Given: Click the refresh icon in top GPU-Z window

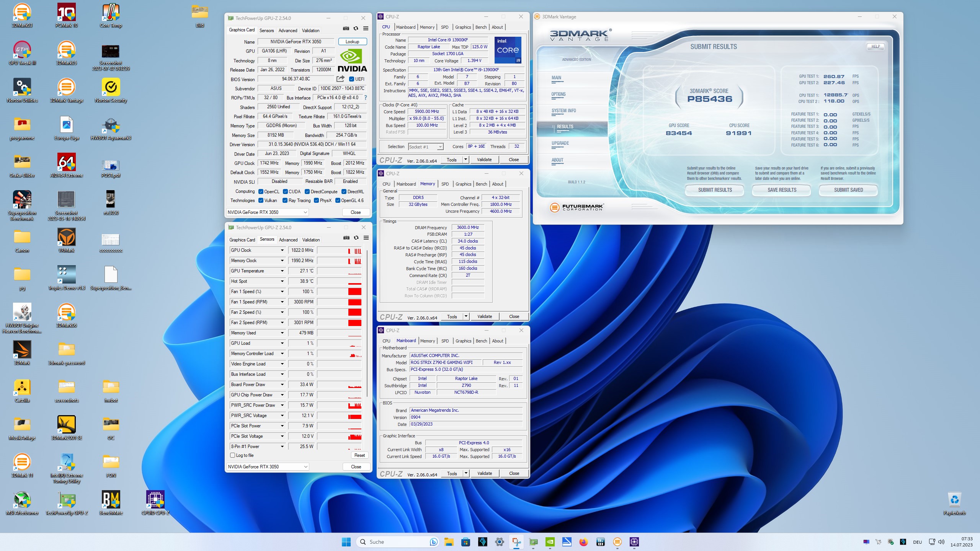Looking at the screenshot, I should 356,29.
